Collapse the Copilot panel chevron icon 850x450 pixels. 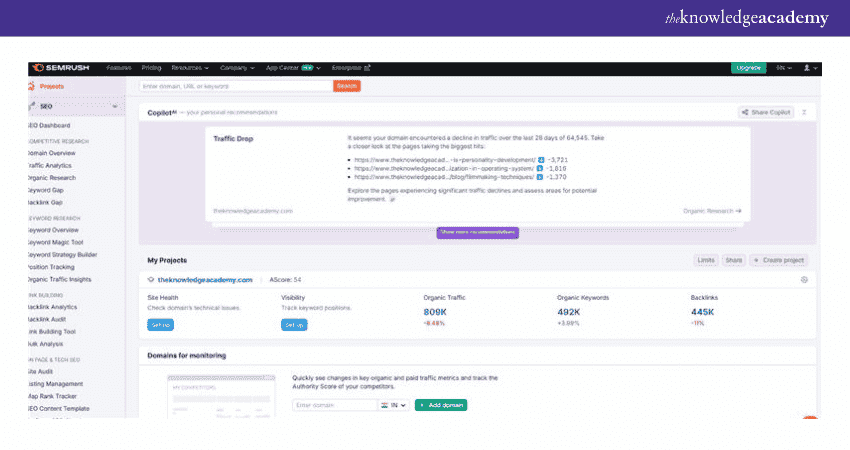[804, 113]
